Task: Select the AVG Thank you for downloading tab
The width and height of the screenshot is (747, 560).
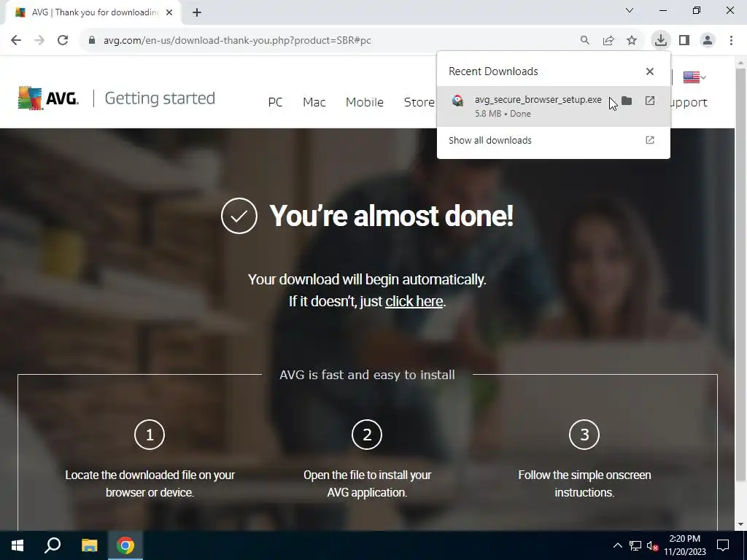Action: [93, 12]
